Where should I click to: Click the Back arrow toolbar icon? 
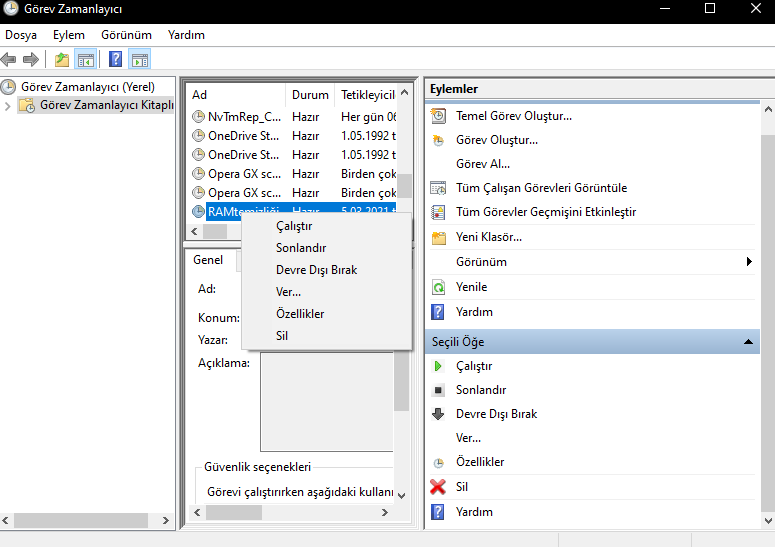(8, 60)
